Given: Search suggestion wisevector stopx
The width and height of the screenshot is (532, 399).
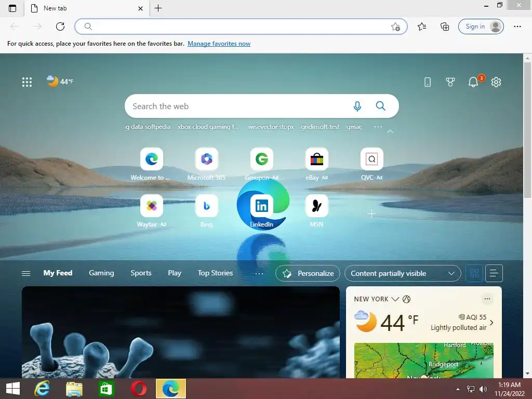Looking at the screenshot, I should pyautogui.click(x=271, y=127).
